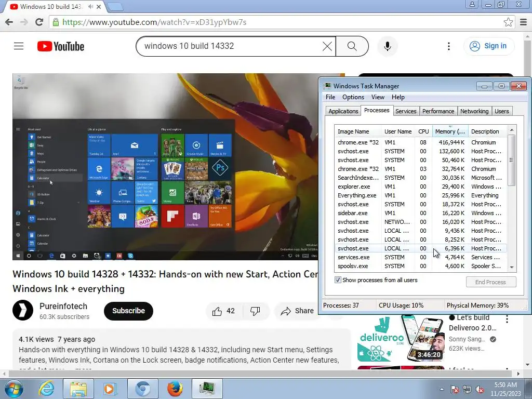Open options for Deliveroo recommended video

pos(507,319)
